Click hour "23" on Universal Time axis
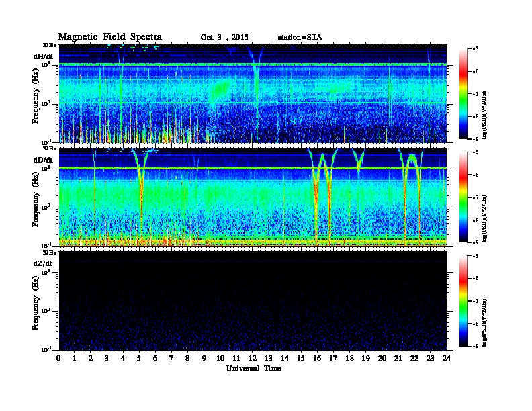This screenshot has height=411, width=532. (x=430, y=359)
